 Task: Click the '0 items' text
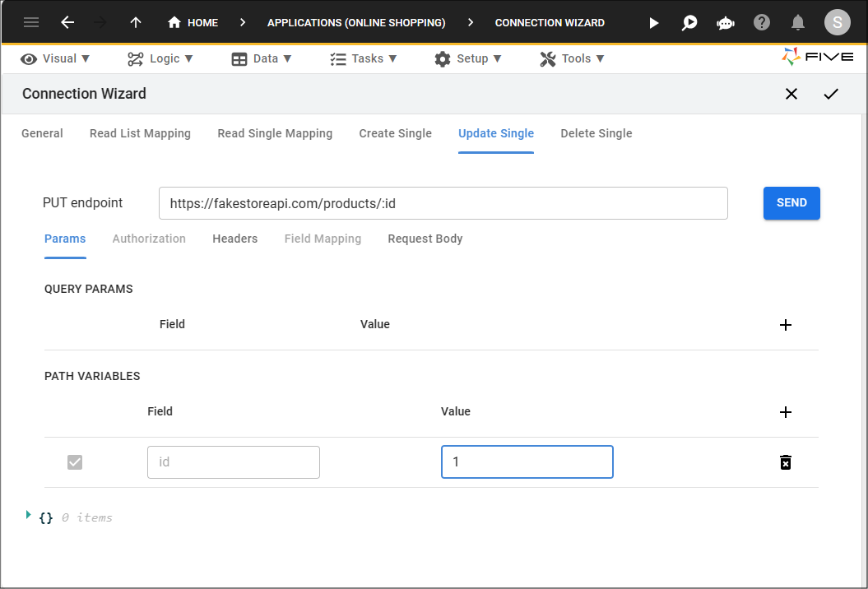pyautogui.click(x=87, y=517)
